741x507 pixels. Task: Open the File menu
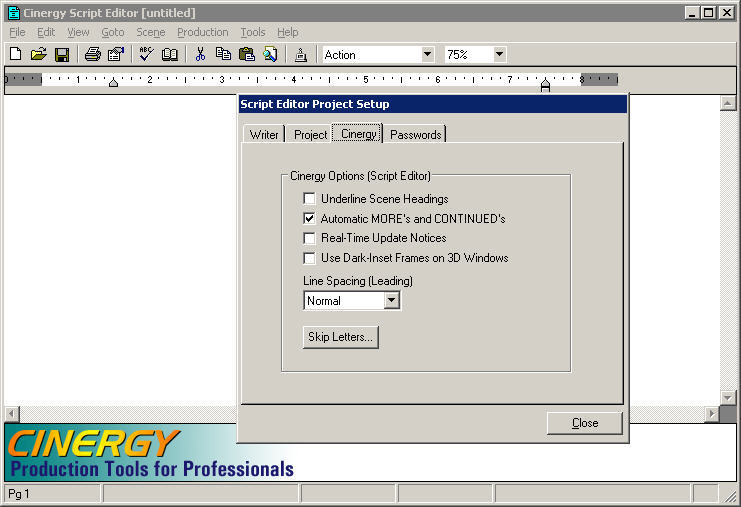pos(17,32)
